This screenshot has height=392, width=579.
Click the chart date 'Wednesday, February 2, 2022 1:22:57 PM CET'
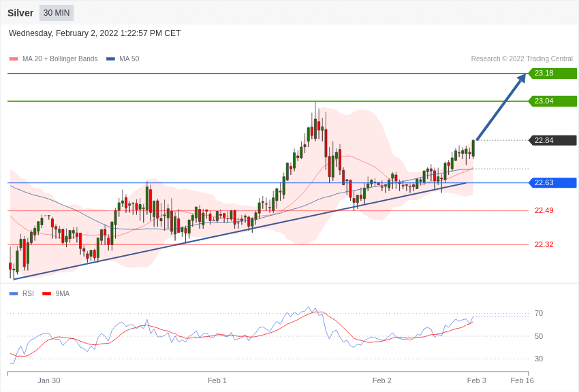click(x=95, y=33)
